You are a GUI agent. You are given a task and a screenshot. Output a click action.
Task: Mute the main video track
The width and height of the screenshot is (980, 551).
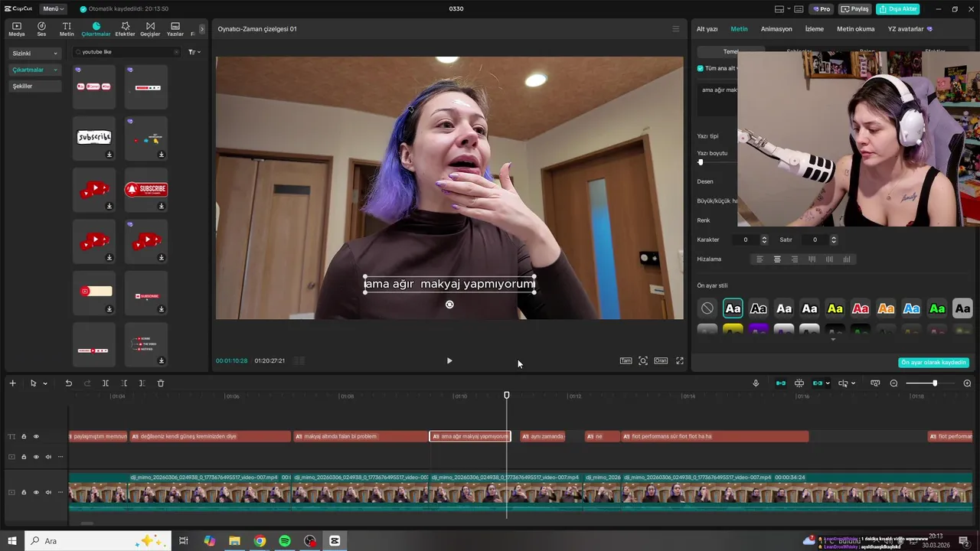point(48,492)
